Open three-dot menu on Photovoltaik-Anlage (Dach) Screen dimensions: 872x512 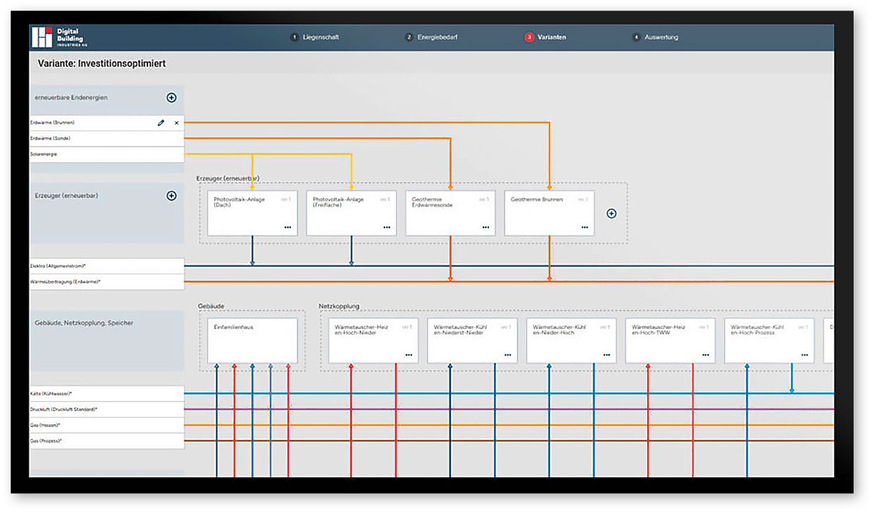point(288,228)
